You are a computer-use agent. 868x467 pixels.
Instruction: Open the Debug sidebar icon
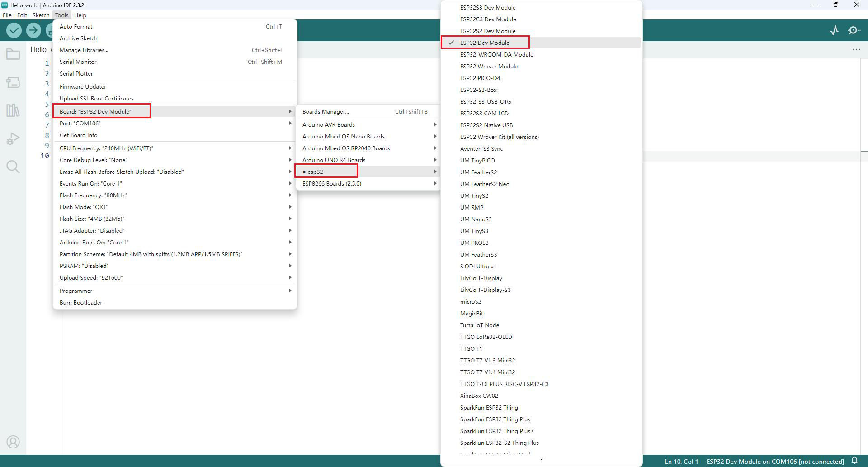click(x=13, y=138)
